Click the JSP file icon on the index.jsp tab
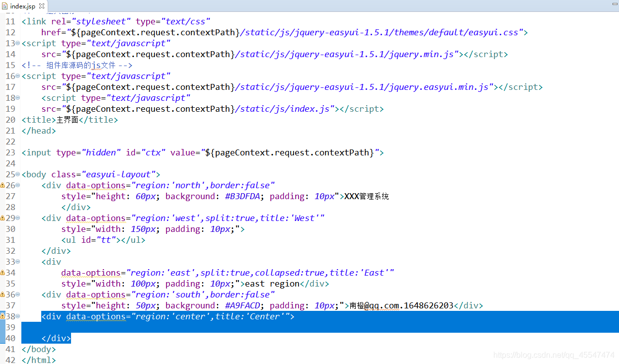The image size is (619, 364). [x=4, y=6]
